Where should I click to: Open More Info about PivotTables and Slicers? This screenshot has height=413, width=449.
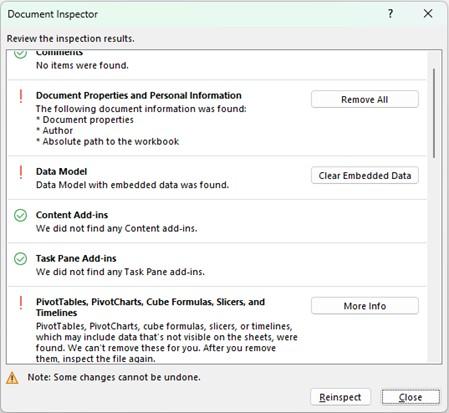point(365,306)
